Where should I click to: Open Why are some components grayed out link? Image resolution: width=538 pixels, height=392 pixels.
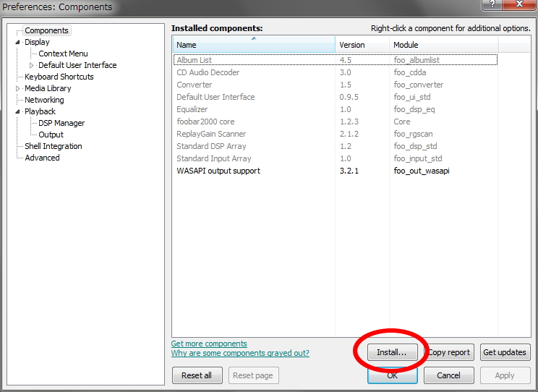coord(240,353)
